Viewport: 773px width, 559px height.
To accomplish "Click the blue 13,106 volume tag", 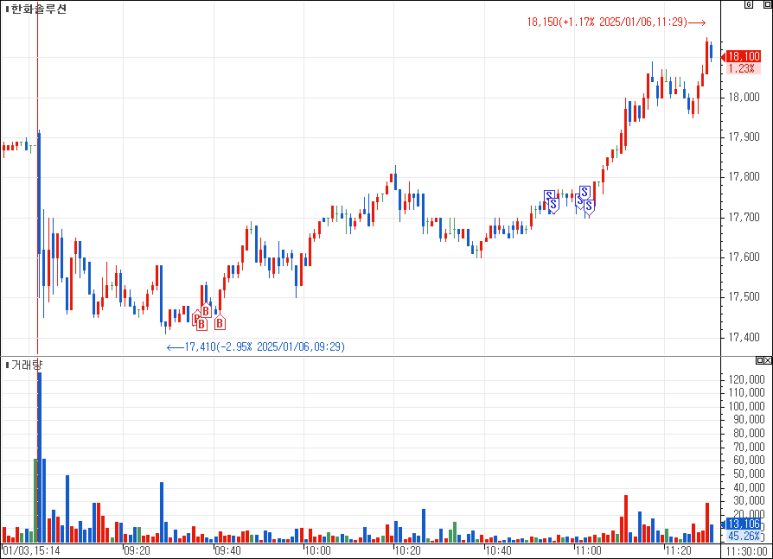I will click(743, 524).
